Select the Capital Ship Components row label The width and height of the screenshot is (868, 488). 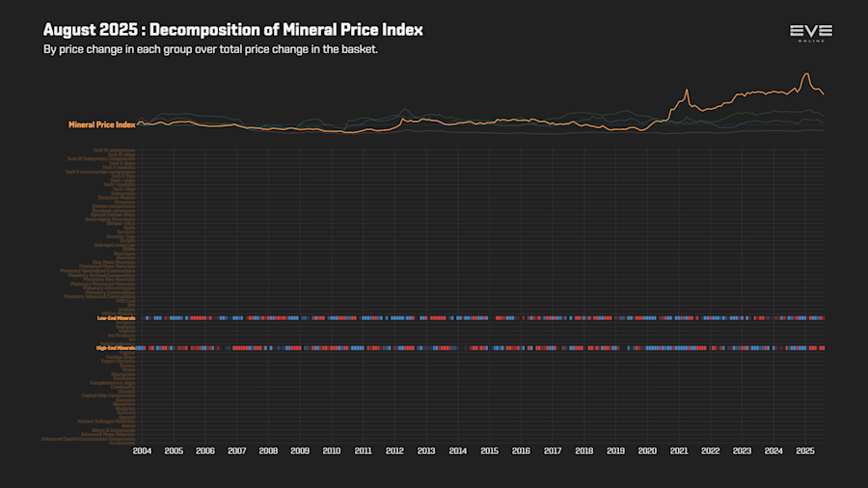tap(108, 395)
